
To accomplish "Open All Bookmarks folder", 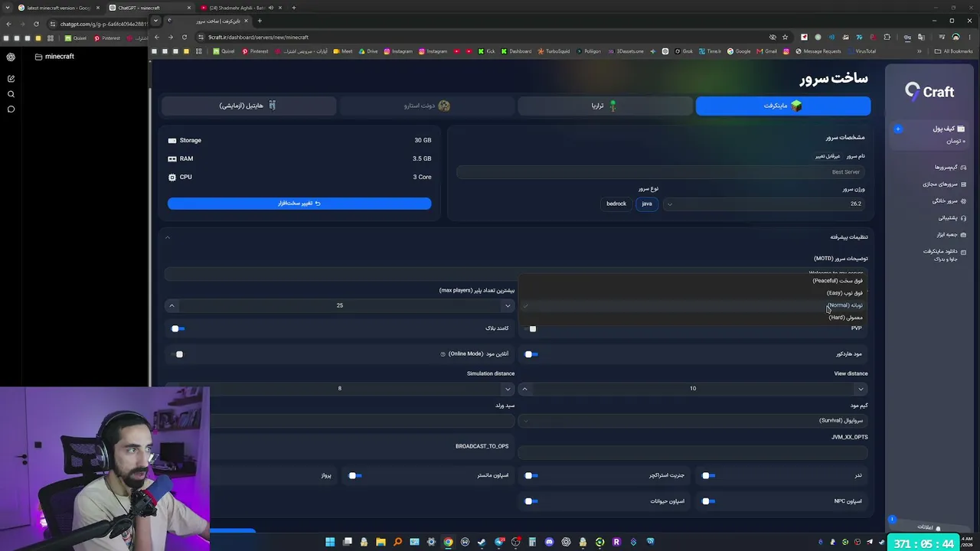I will click(x=953, y=51).
